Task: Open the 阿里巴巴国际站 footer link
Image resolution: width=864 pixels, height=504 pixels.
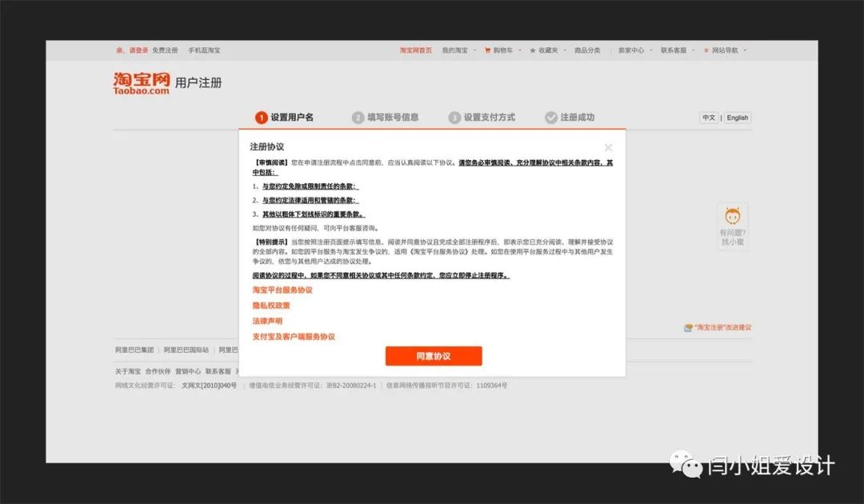Action: click(186, 350)
